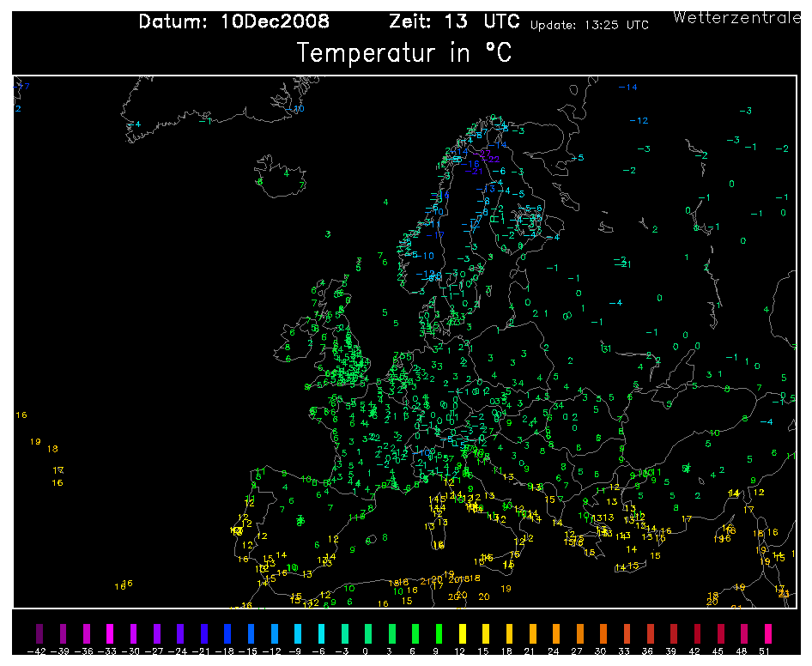Click the purple -27 reading in Lapland
This screenshot has width=812, height=666.
point(482,154)
